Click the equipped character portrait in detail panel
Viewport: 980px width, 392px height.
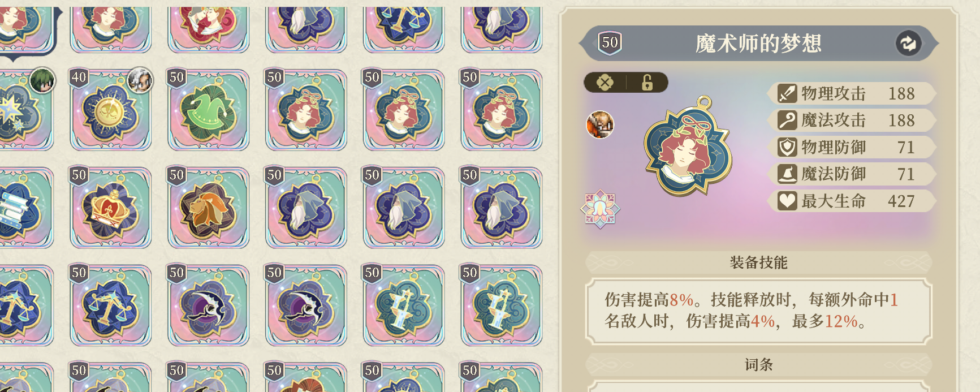(x=600, y=124)
